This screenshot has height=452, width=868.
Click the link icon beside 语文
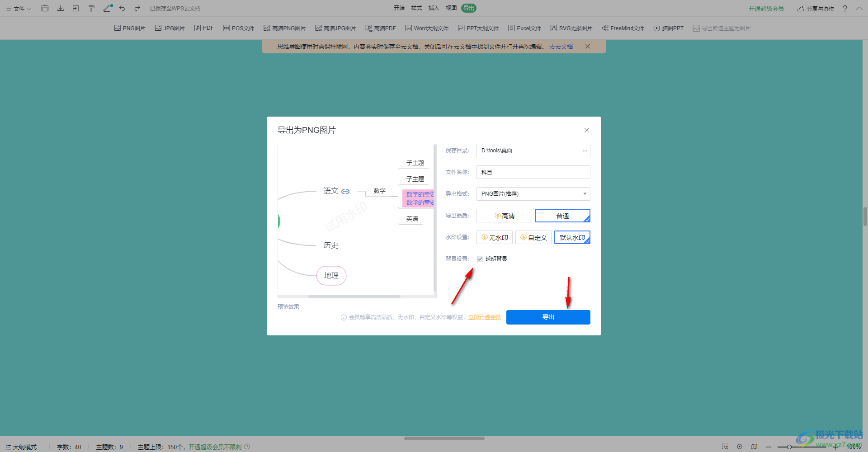pyautogui.click(x=345, y=192)
